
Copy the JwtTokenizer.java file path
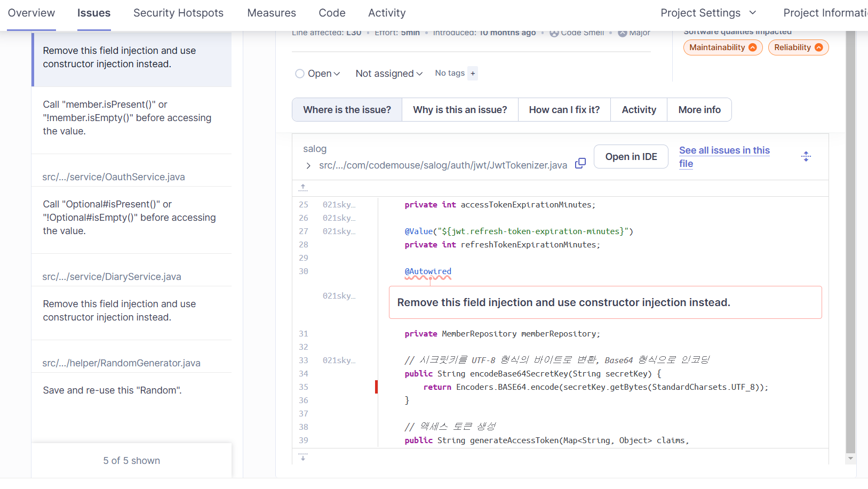tap(580, 163)
